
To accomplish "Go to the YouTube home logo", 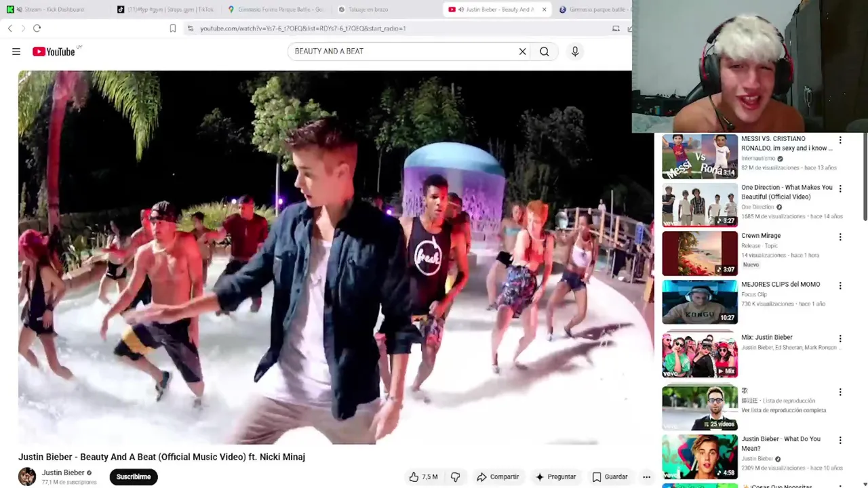I will (x=54, y=52).
